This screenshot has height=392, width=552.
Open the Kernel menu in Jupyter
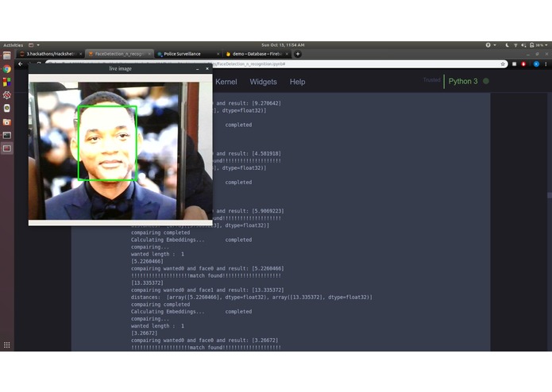tap(226, 82)
